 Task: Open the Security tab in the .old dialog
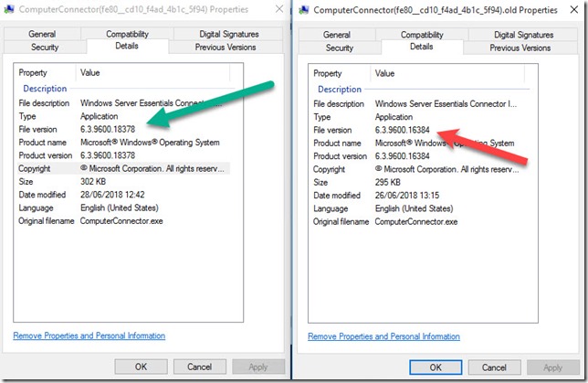coord(339,48)
